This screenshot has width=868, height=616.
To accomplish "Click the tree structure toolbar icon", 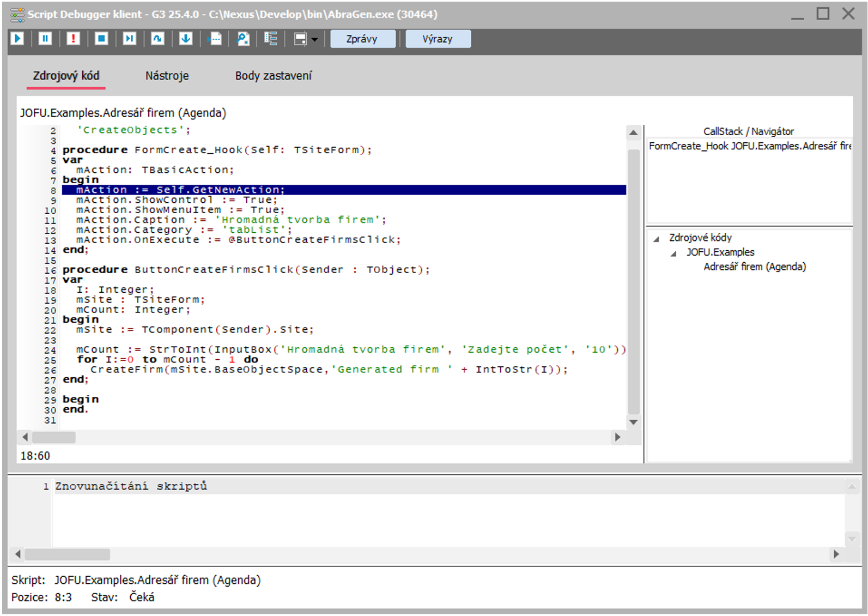I will (x=271, y=39).
